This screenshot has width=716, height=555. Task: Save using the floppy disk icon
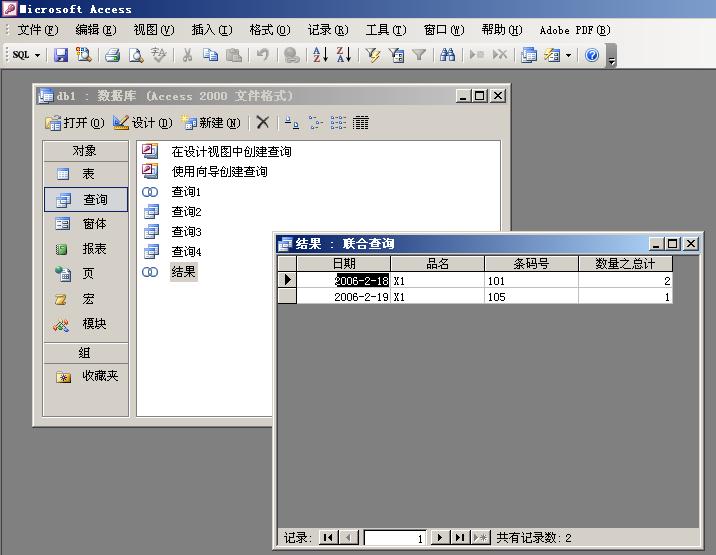60,55
